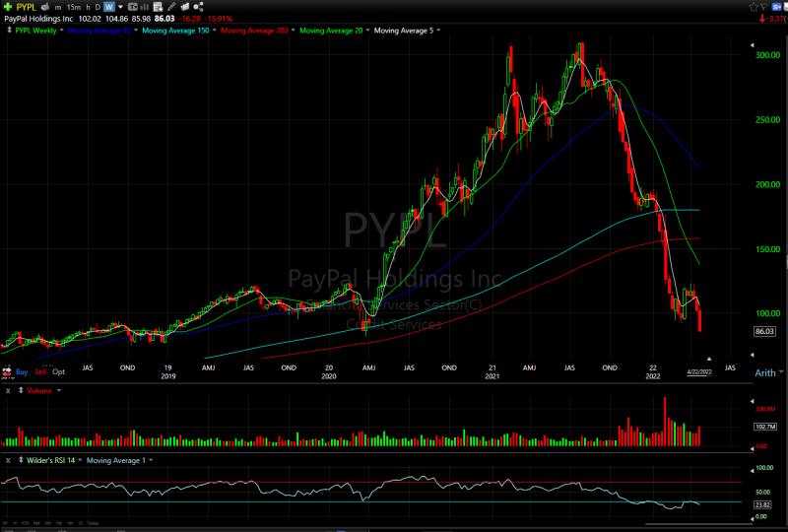Click the bar chart style icon
This screenshot has width=788, height=532.
click(145, 7)
